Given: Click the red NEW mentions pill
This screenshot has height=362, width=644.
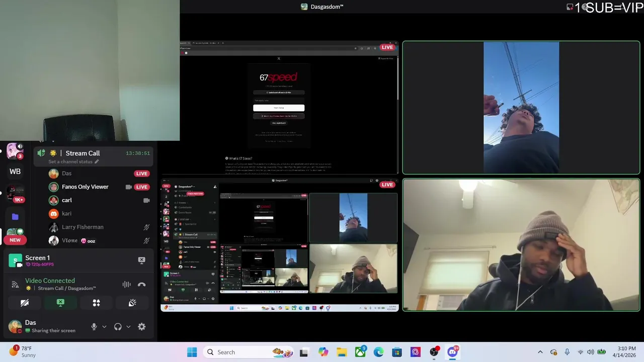Looking at the screenshot, I should pyautogui.click(x=15, y=240).
